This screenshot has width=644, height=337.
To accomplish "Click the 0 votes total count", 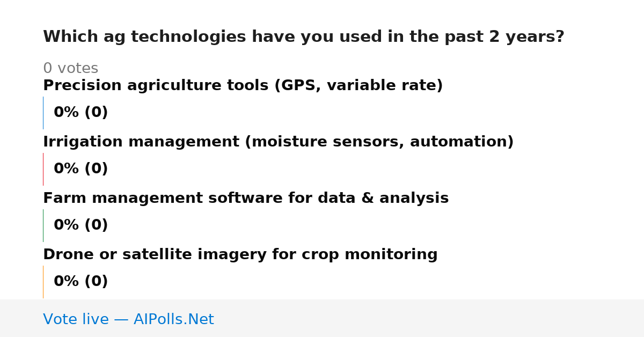I will [x=71, y=69].
